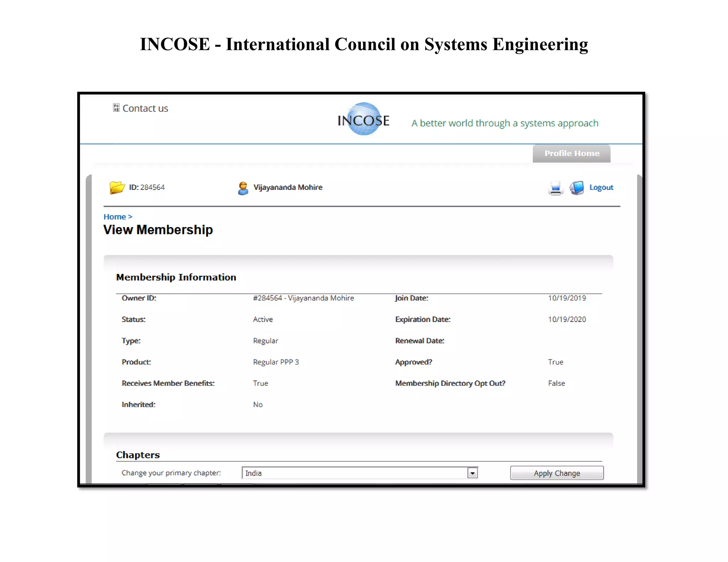Screen dimensions: 728x562
Task: Click the Chapters section heading
Action: (x=138, y=455)
